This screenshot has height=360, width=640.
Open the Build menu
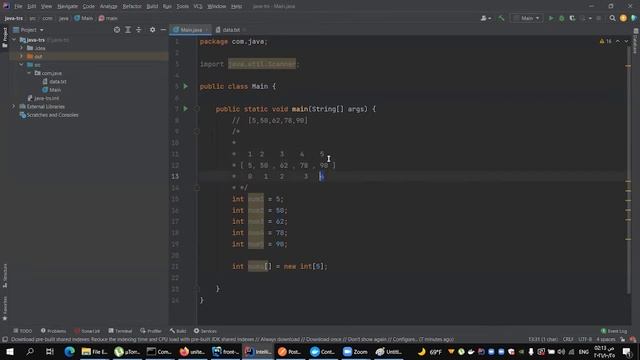coord(152,6)
